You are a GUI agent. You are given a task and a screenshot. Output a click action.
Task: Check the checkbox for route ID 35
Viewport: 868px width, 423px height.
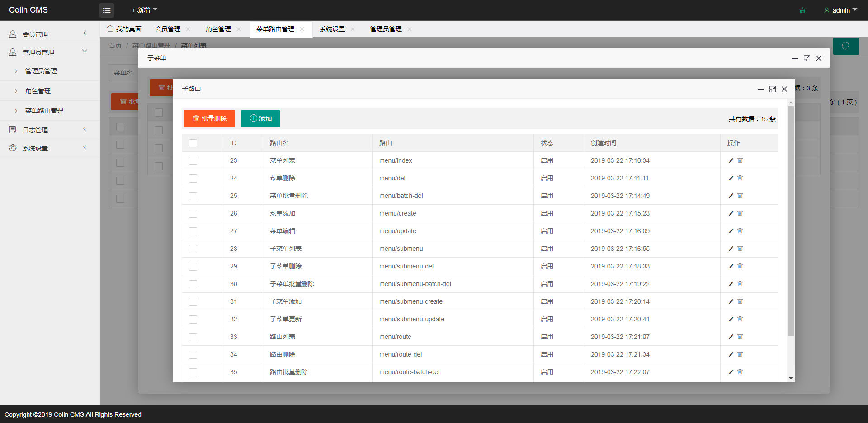(x=193, y=372)
